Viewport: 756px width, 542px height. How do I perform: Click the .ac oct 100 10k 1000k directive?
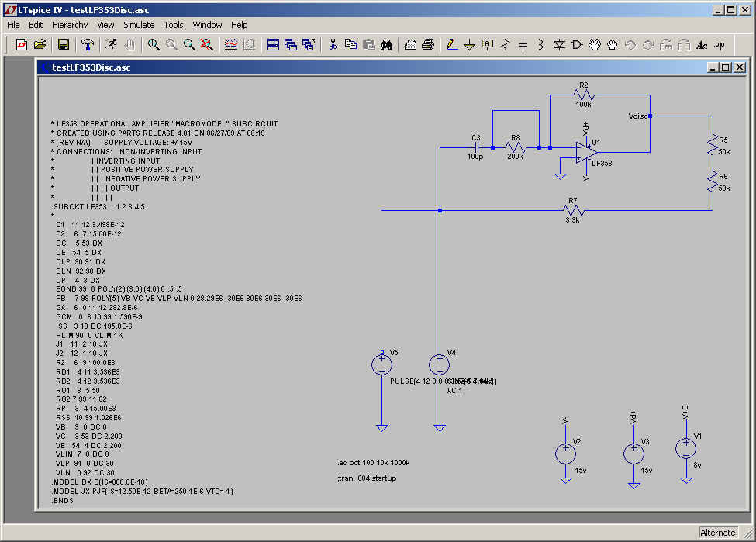click(x=374, y=463)
